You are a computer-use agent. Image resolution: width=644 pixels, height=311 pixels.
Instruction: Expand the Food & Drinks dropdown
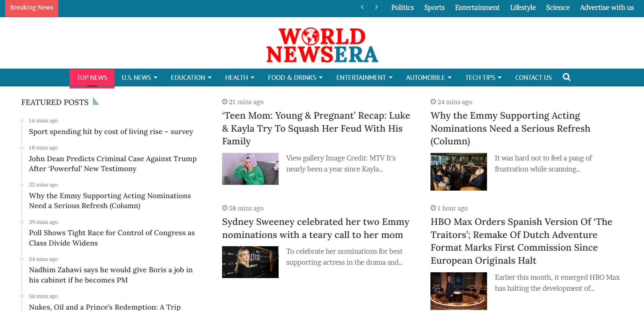tap(295, 77)
